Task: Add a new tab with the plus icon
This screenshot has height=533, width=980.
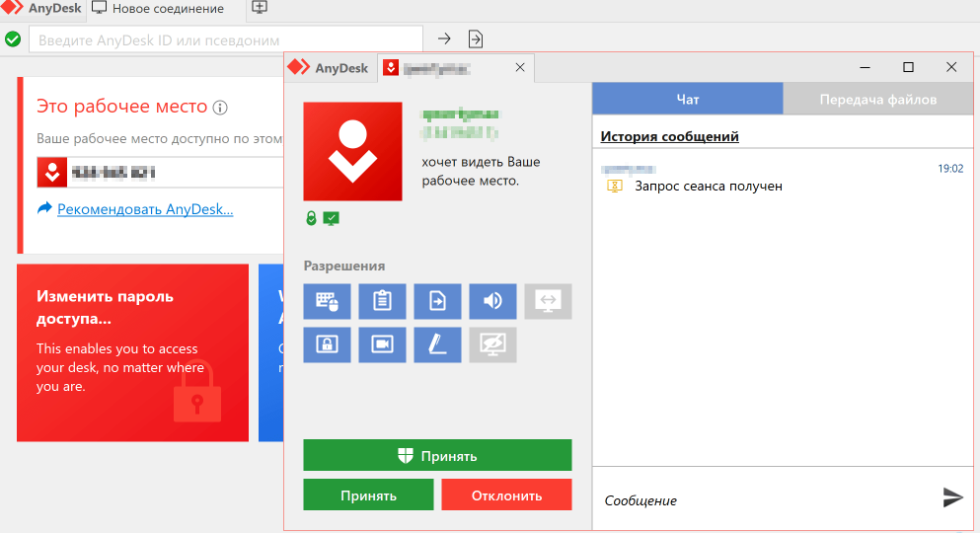Action: click(260, 8)
